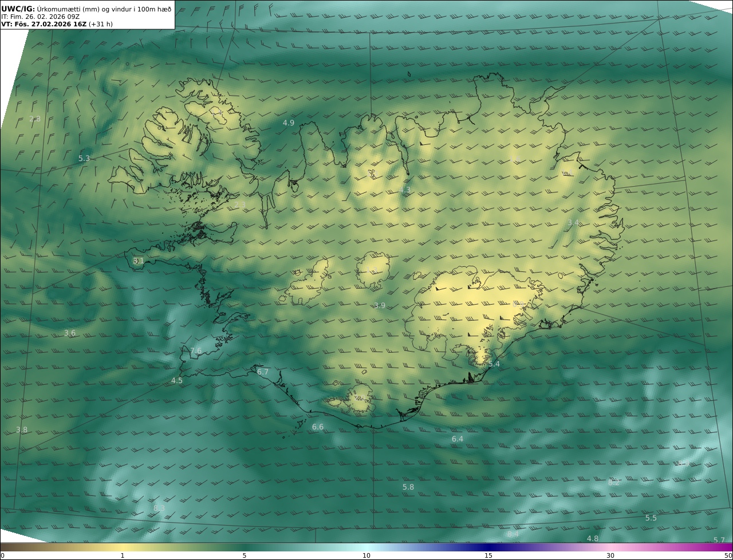733x560 pixels.
Task: Select the 8.2 value label
Action: pos(614,483)
